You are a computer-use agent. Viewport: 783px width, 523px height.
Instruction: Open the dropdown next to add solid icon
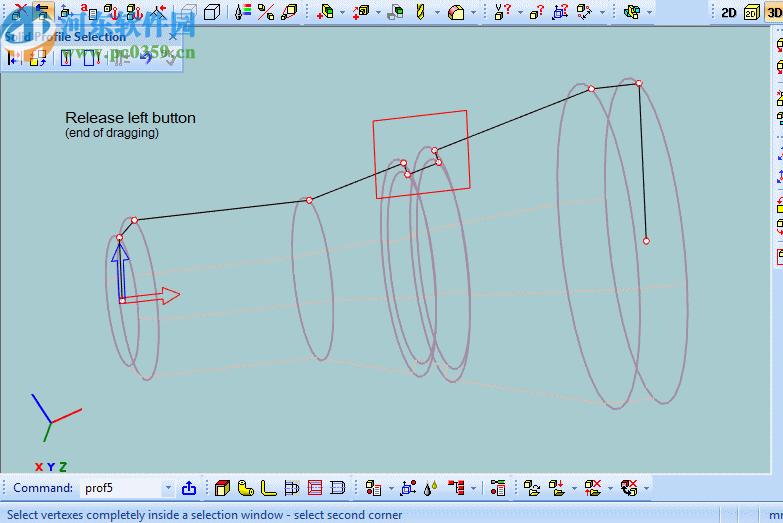click(342, 12)
